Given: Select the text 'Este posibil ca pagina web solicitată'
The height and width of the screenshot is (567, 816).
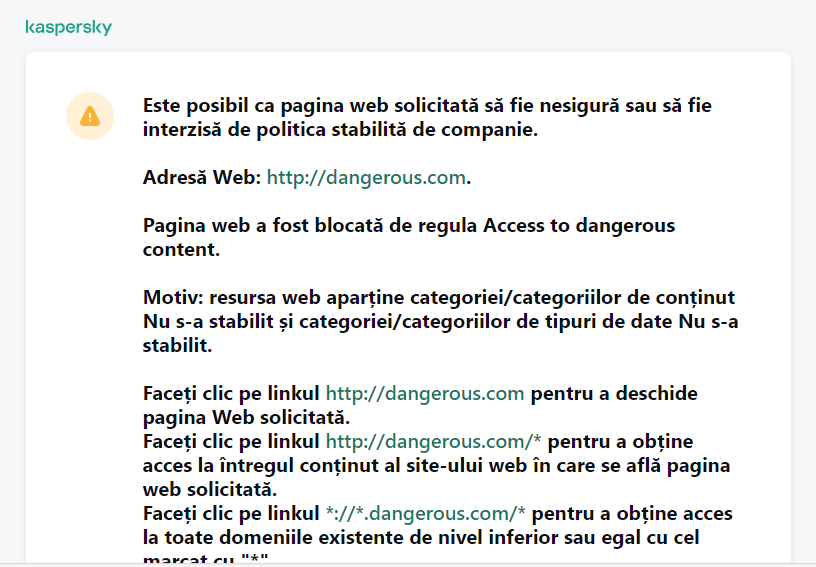Looking at the screenshot, I should 311,106.
